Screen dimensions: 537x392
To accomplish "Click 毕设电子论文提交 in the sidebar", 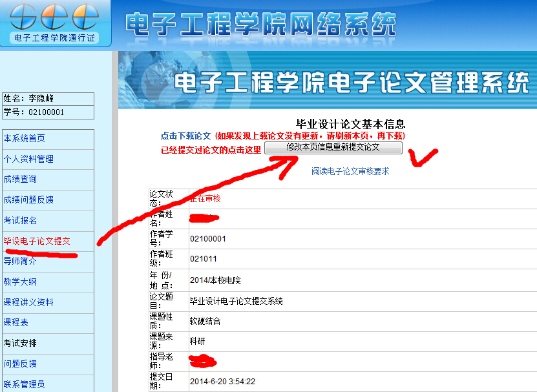I will [x=37, y=241].
